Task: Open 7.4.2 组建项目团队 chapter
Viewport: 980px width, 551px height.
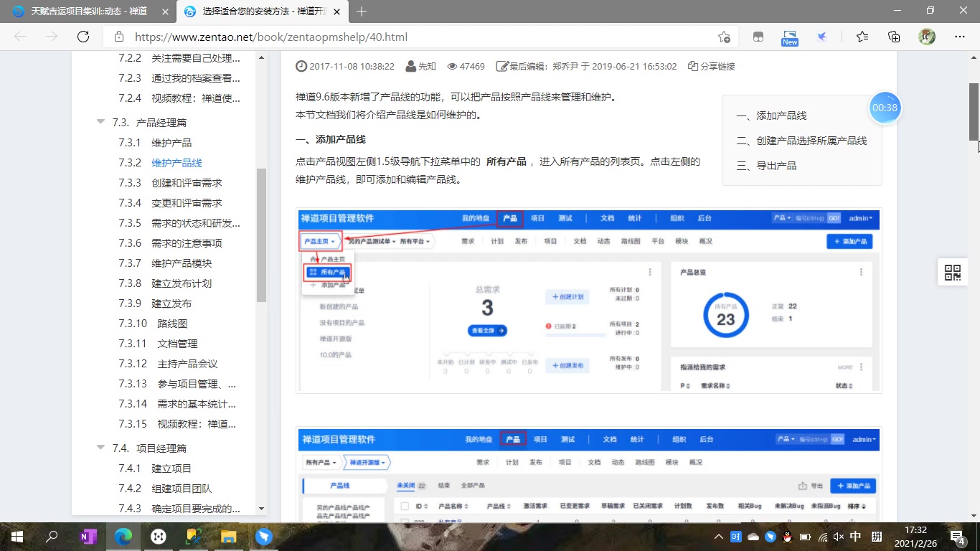Action: coord(165,489)
